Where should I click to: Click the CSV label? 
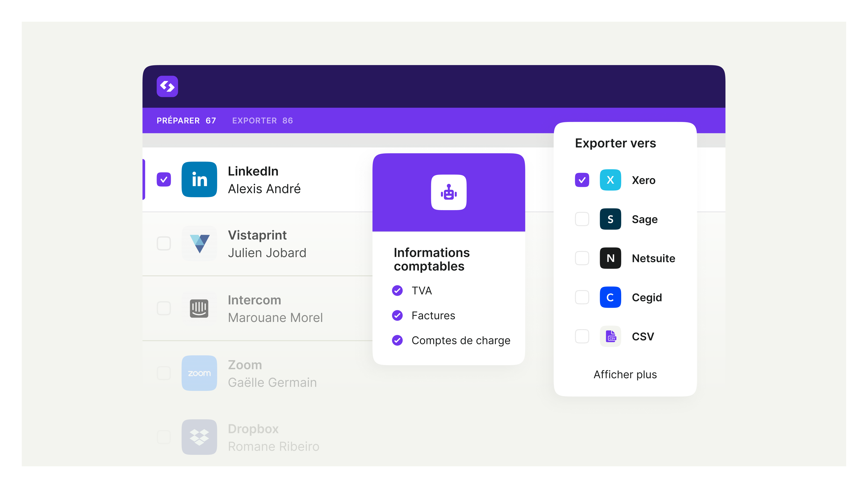pos(643,336)
